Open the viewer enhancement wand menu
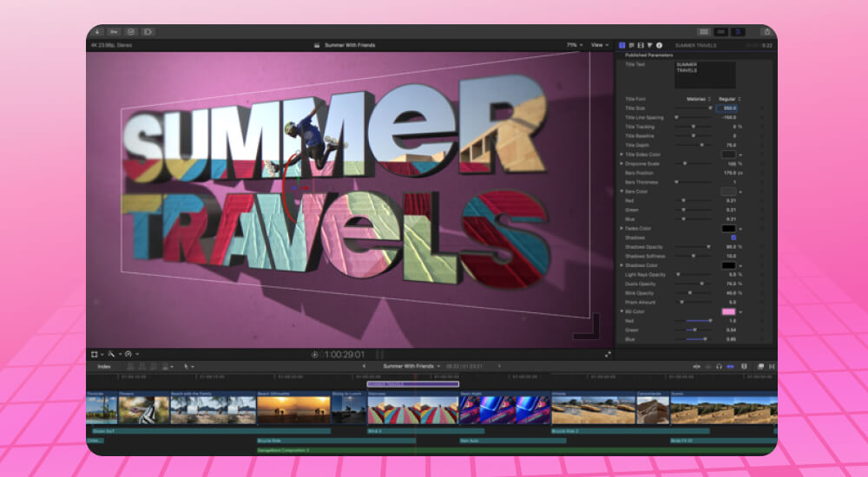Viewport: 868px width, 477px height. (114, 354)
